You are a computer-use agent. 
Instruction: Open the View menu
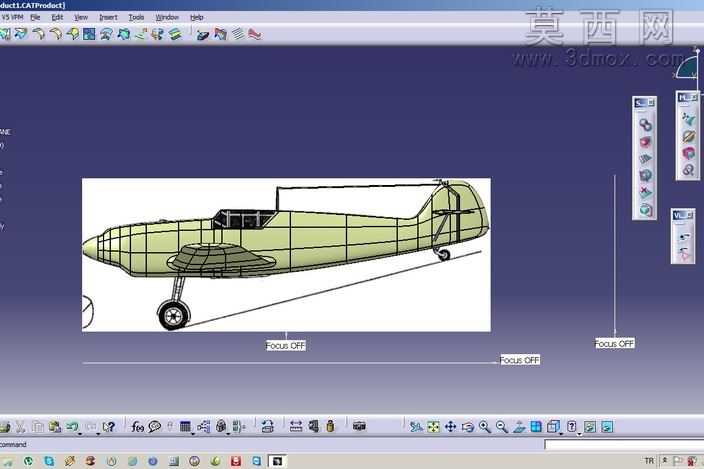pyautogui.click(x=81, y=17)
